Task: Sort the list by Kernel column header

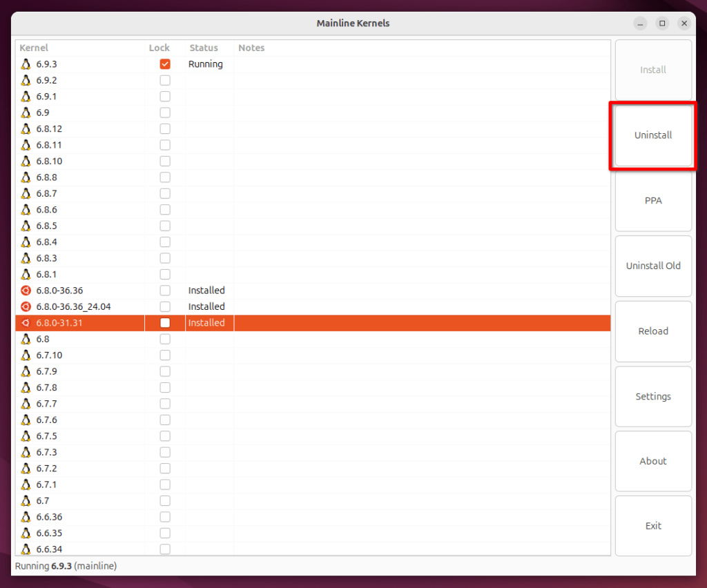Action: click(x=80, y=48)
